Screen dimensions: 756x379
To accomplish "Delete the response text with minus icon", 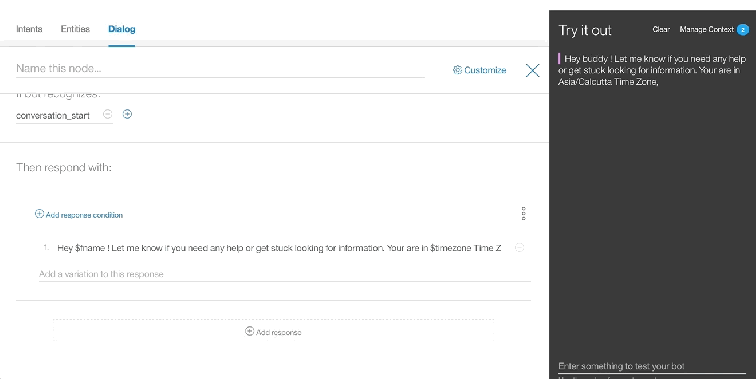I will (x=519, y=247).
